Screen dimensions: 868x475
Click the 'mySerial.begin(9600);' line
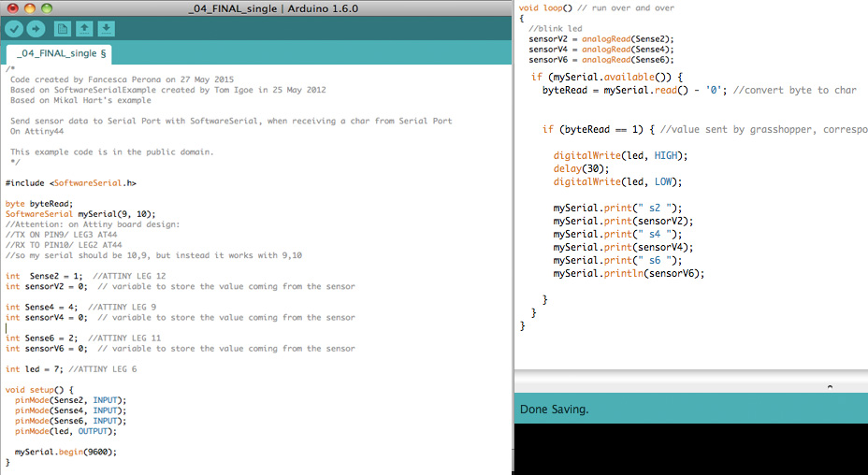click(65, 452)
